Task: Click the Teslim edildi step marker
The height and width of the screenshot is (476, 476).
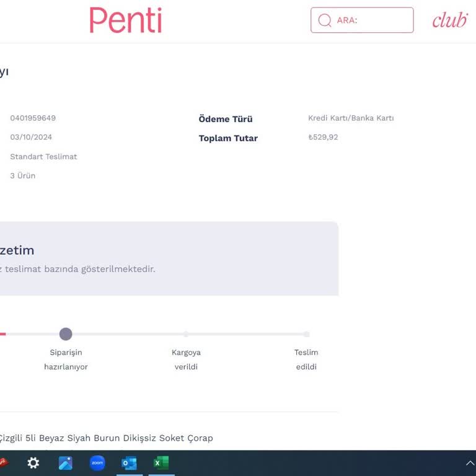Action: click(x=306, y=334)
